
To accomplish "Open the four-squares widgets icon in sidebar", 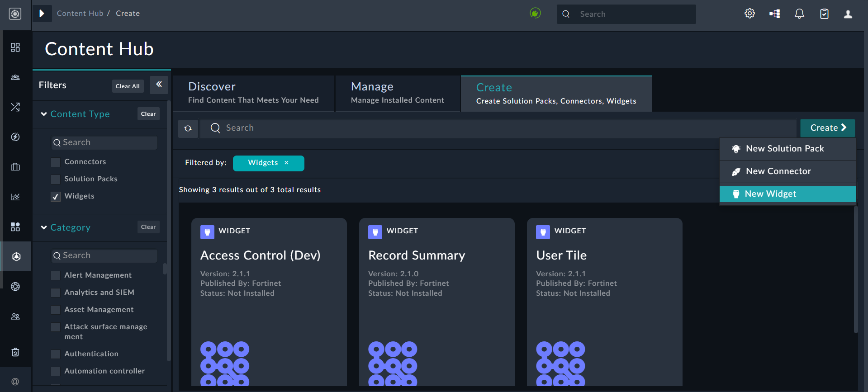I will point(15,227).
